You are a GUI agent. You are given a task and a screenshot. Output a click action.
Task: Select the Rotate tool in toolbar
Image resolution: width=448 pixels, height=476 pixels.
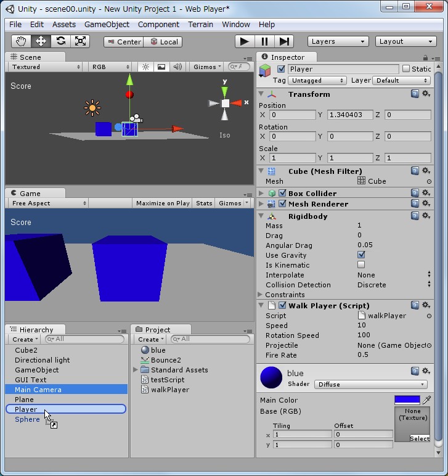pyautogui.click(x=61, y=41)
